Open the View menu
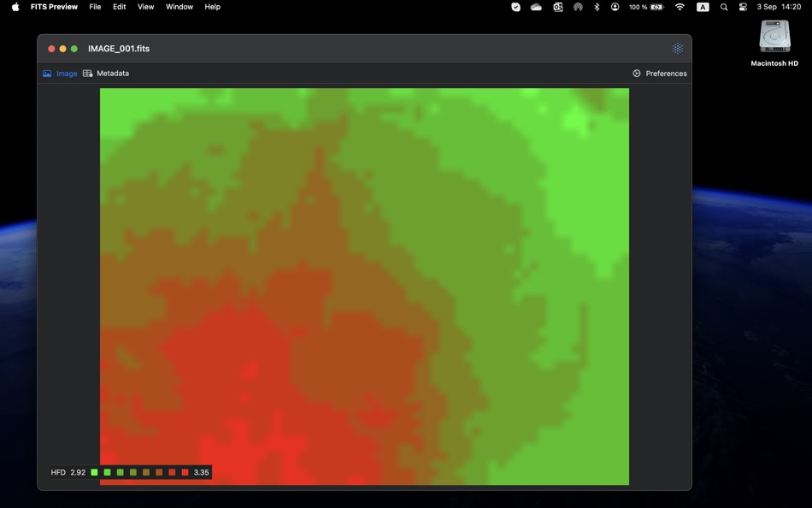812x508 pixels. 145,7
